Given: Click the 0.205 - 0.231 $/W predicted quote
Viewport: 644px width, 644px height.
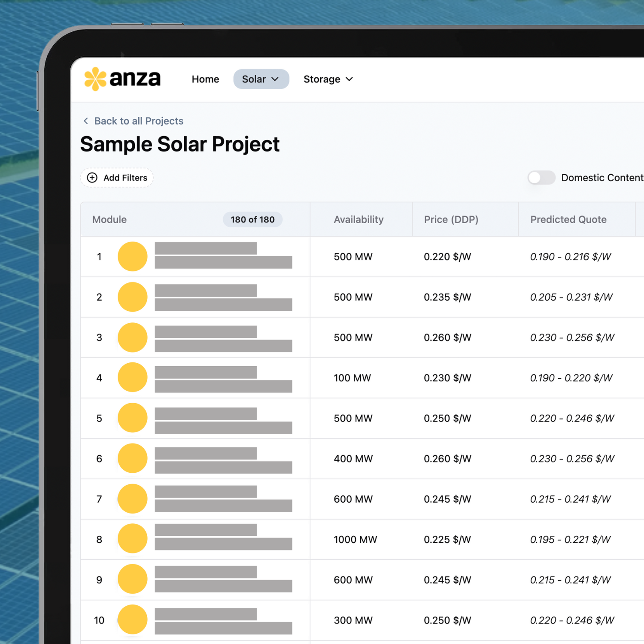Looking at the screenshot, I should (571, 297).
